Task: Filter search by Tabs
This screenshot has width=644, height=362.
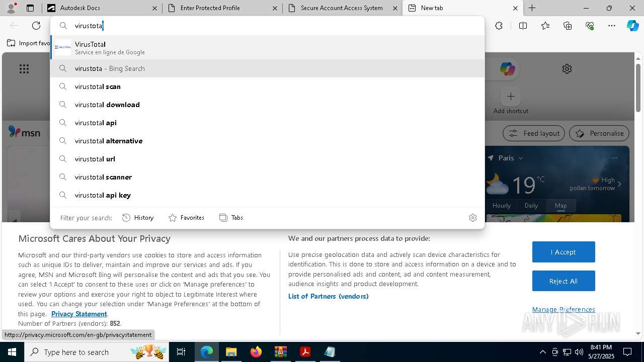Action: (231, 218)
